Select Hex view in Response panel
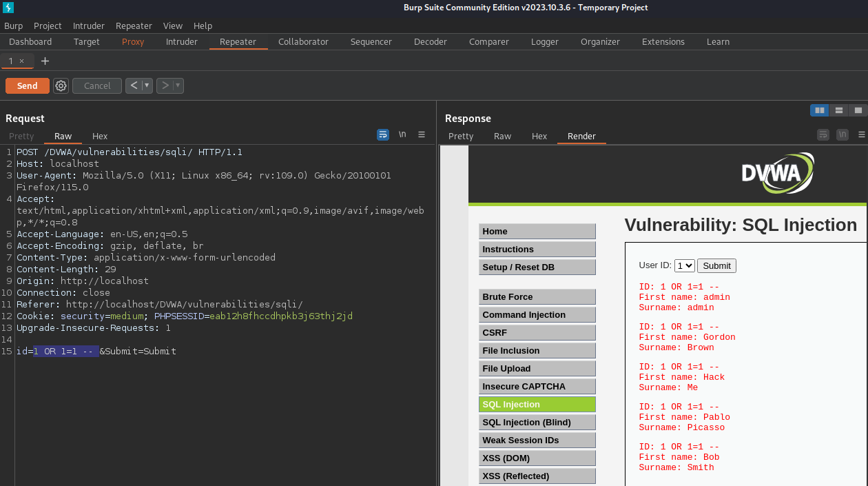The image size is (868, 486). pos(539,136)
